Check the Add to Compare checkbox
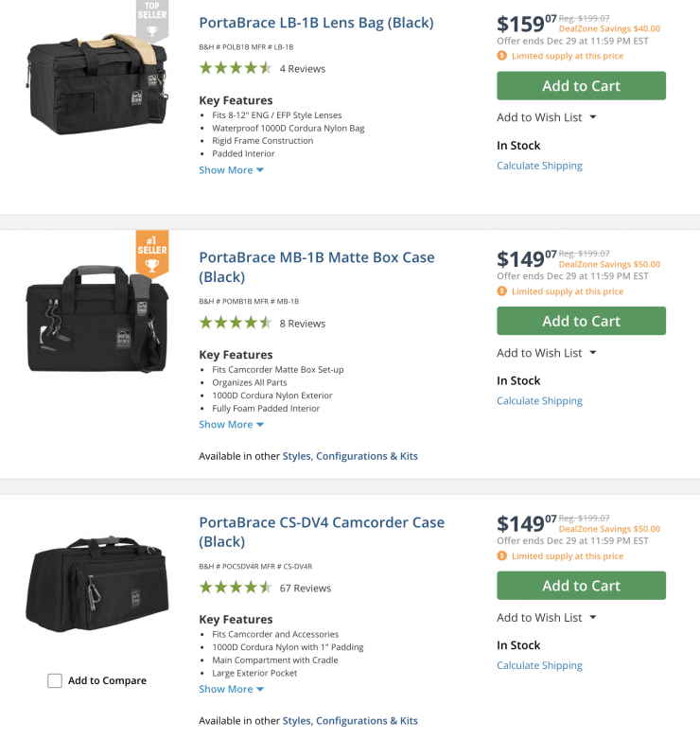This screenshot has height=739, width=700. point(55,680)
